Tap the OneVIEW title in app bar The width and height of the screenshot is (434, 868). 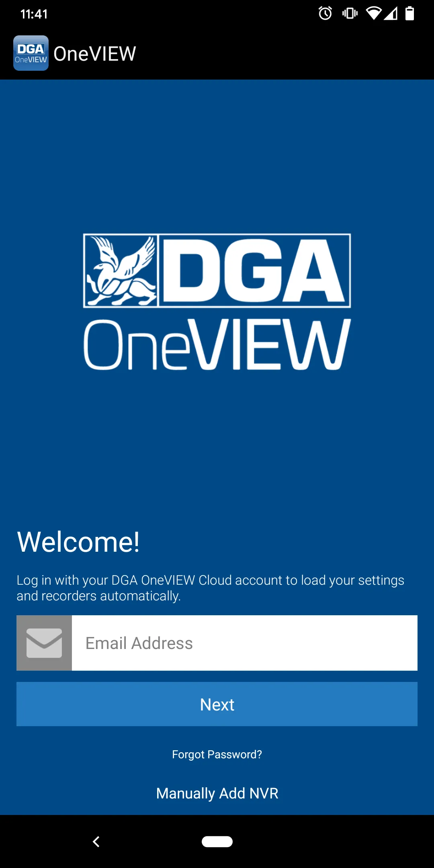tap(95, 53)
